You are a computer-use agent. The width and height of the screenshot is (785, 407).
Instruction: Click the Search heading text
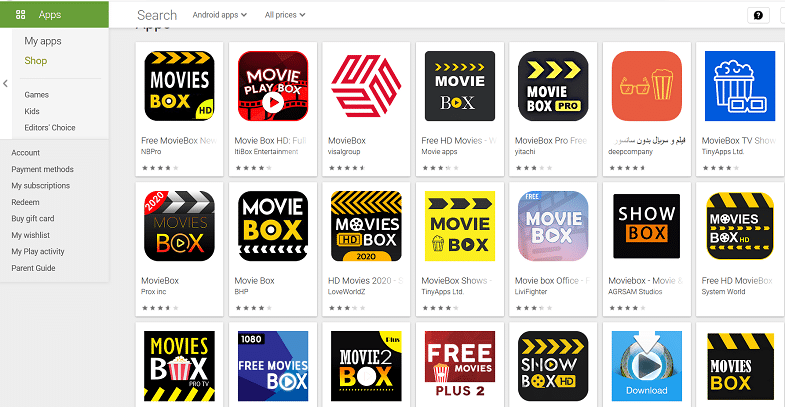click(157, 15)
